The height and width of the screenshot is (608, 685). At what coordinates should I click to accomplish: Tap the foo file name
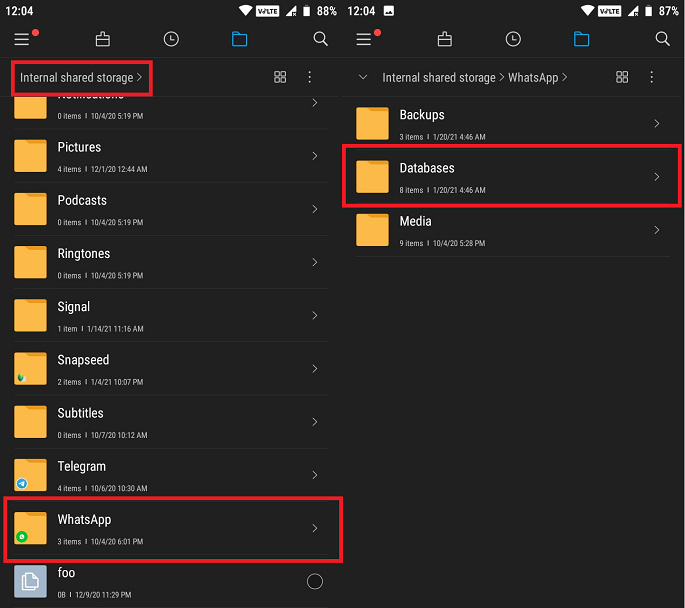tap(66, 573)
